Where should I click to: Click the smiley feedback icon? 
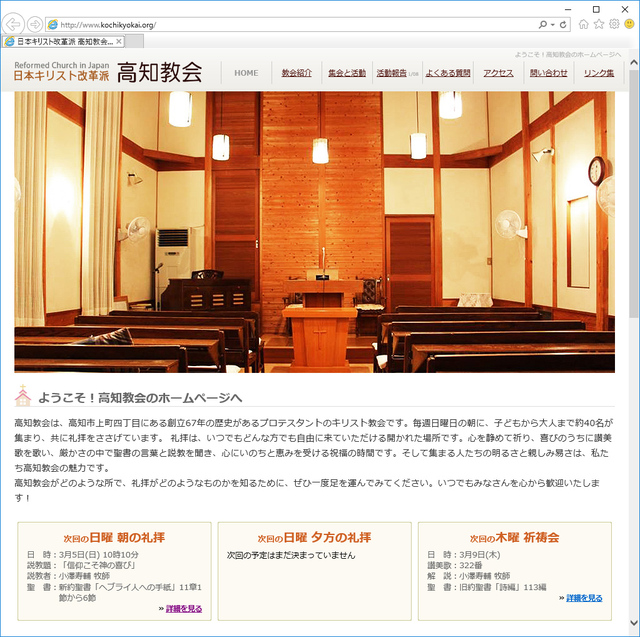628,23
